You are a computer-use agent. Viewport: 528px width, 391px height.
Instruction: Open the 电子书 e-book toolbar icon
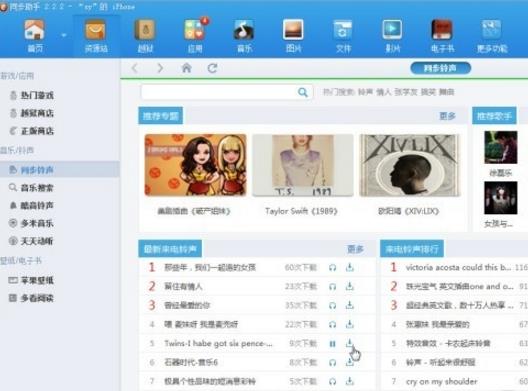(442, 36)
